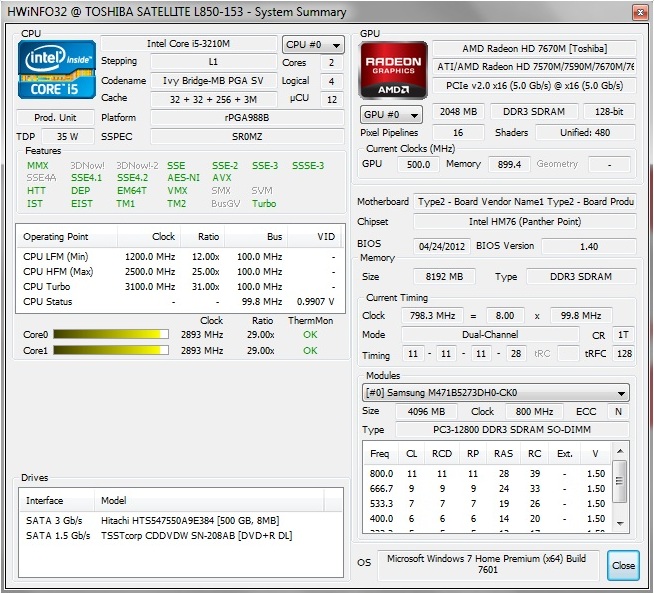Click the Intel Core i5 logo
This screenshot has width=654, height=593.
tap(57, 69)
